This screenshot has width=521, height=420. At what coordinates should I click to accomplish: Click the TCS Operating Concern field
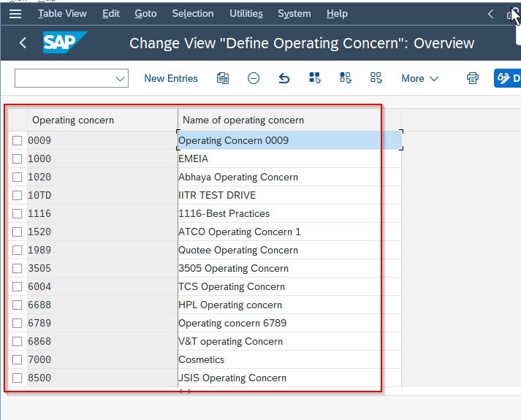point(289,286)
